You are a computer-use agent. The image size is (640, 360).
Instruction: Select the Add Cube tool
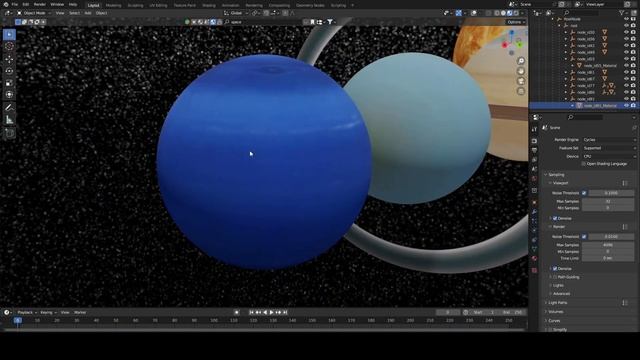pos(9,133)
